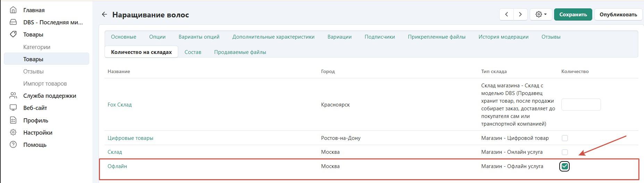644x183 pixels.
Task: Open the Дополнительные характеристики tab
Action: click(273, 37)
